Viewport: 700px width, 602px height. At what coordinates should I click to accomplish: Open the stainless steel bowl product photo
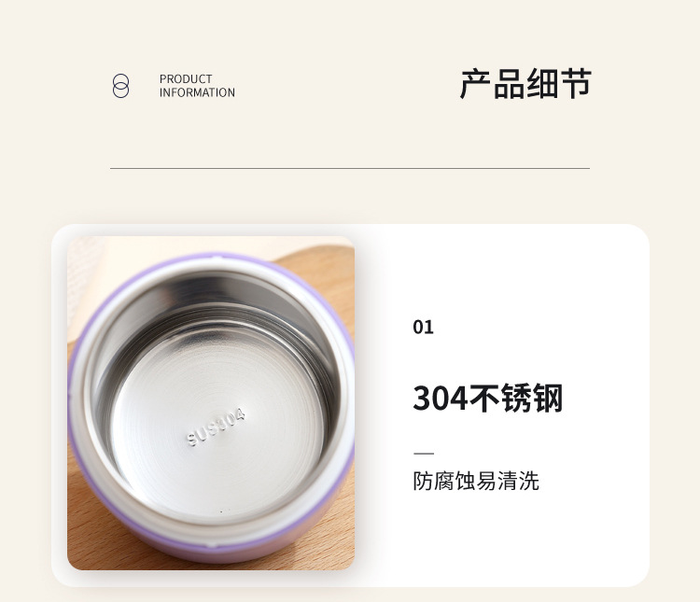tap(211, 403)
